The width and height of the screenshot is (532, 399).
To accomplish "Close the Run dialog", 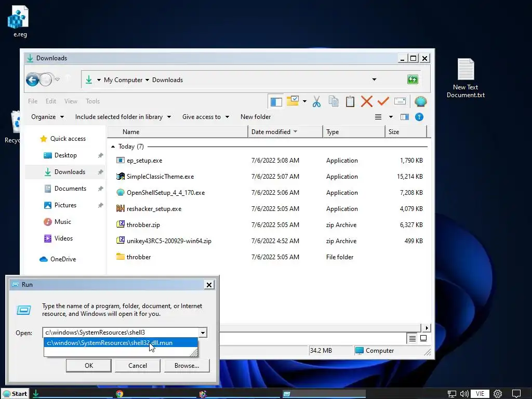I will [x=209, y=285].
